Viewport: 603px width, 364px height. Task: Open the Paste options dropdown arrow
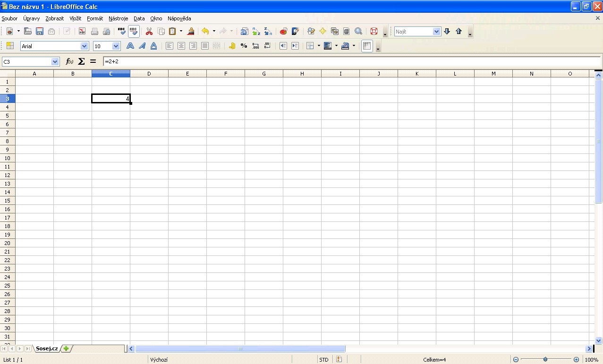[181, 32]
